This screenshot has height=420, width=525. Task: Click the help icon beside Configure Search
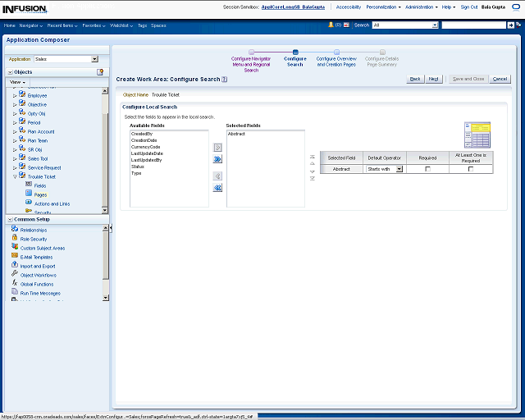coord(224,80)
